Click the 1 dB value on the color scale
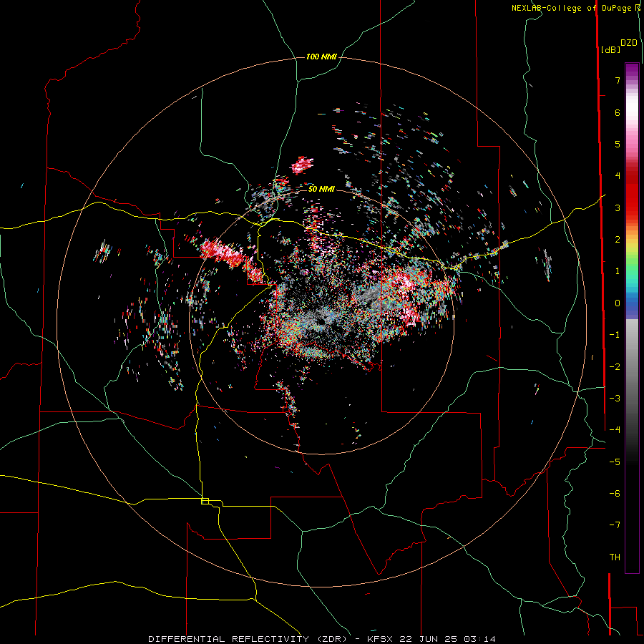 [618, 271]
